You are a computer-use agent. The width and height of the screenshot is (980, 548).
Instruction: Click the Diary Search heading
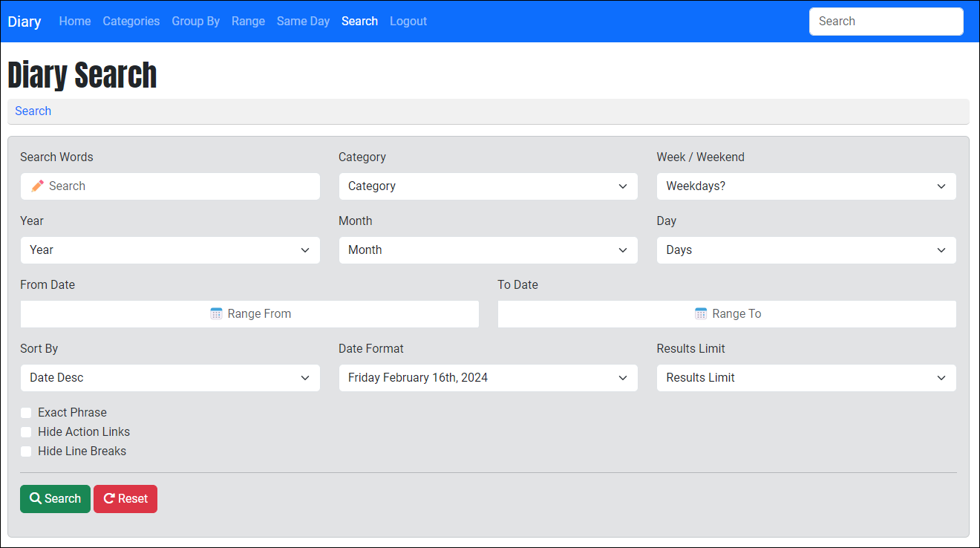pyautogui.click(x=82, y=75)
